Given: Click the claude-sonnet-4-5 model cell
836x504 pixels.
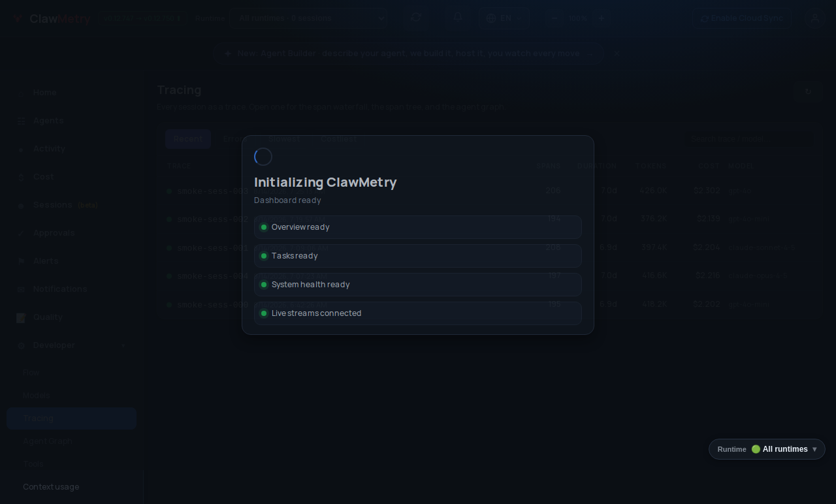Looking at the screenshot, I should 762,248.
